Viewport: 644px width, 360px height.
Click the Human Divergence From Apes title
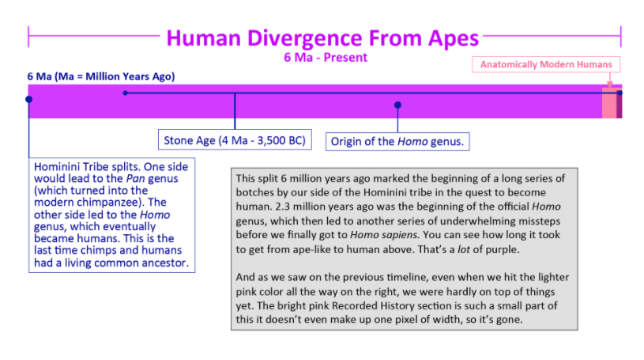[322, 38]
